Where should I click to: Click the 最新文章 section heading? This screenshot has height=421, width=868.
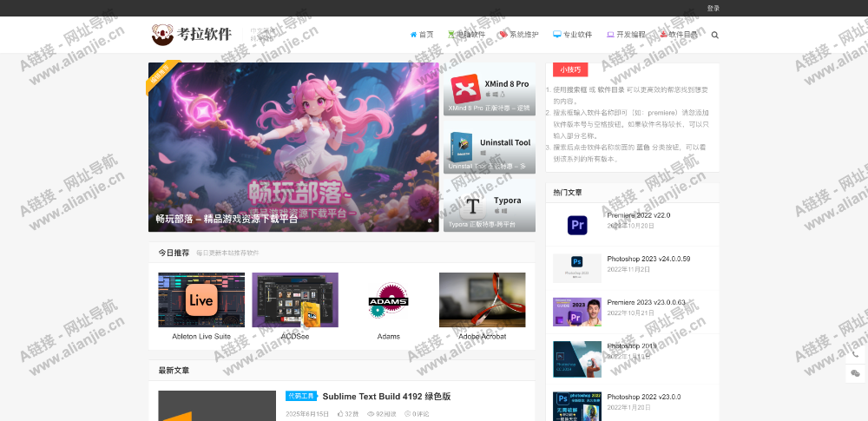click(x=174, y=370)
